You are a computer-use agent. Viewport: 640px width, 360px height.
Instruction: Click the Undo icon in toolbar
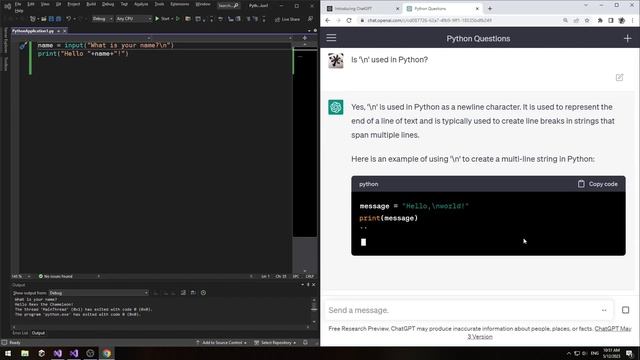point(69,19)
